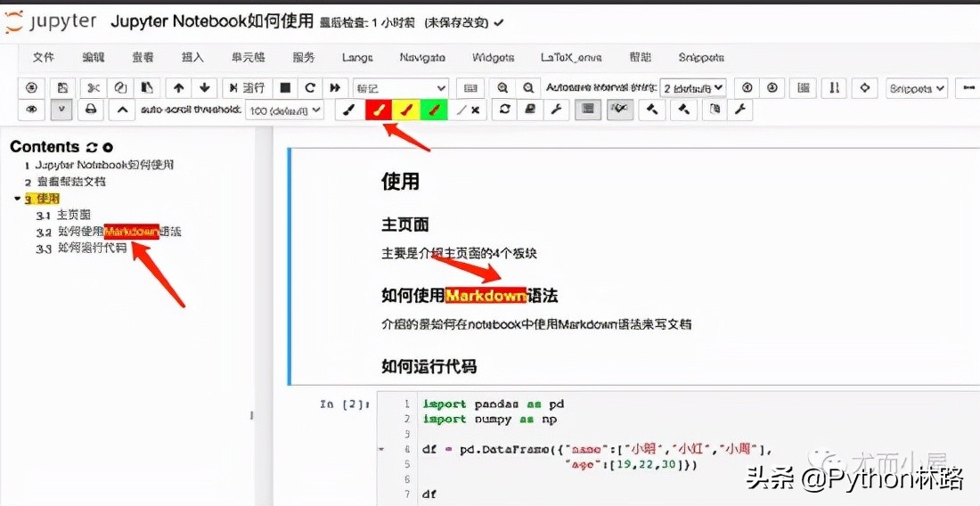
Task: Pick the green highlighter swatch
Action: point(434,110)
